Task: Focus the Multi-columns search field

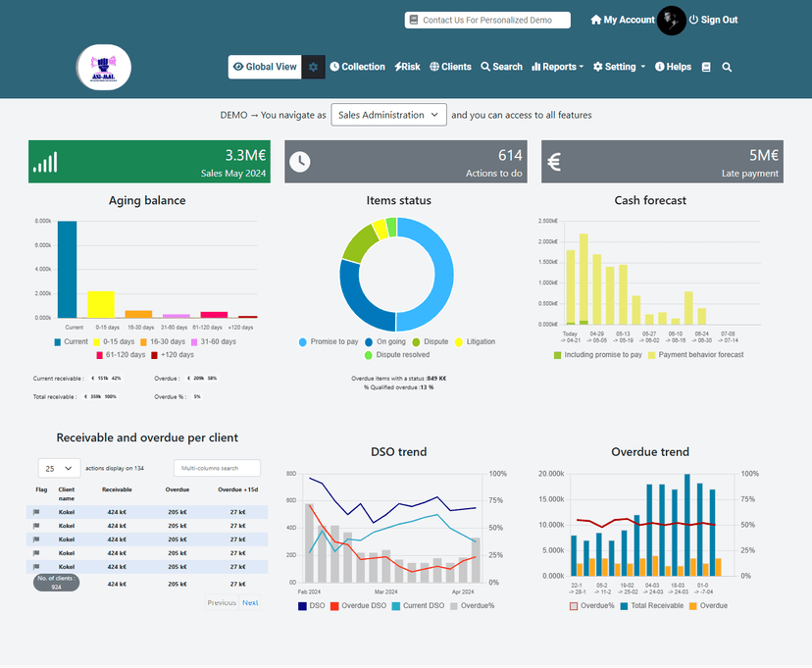Action: (x=217, y=469)
